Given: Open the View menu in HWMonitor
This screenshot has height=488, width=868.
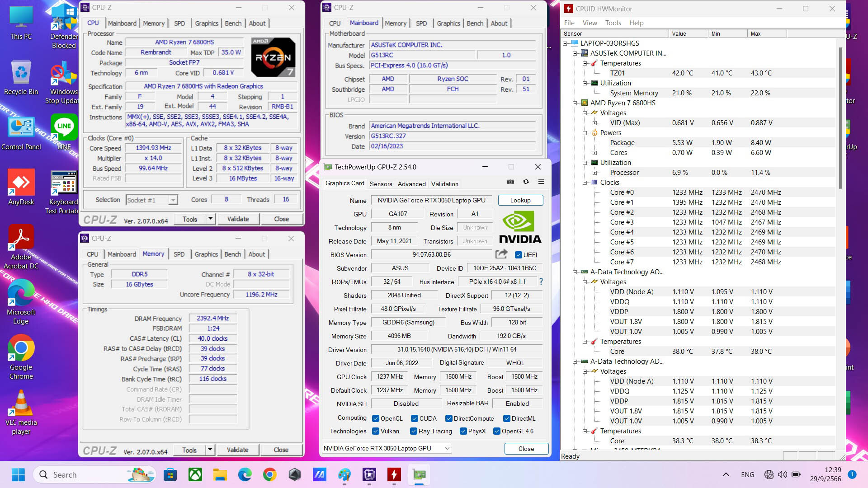Looking at the screenshot, I should click(590, 23).
